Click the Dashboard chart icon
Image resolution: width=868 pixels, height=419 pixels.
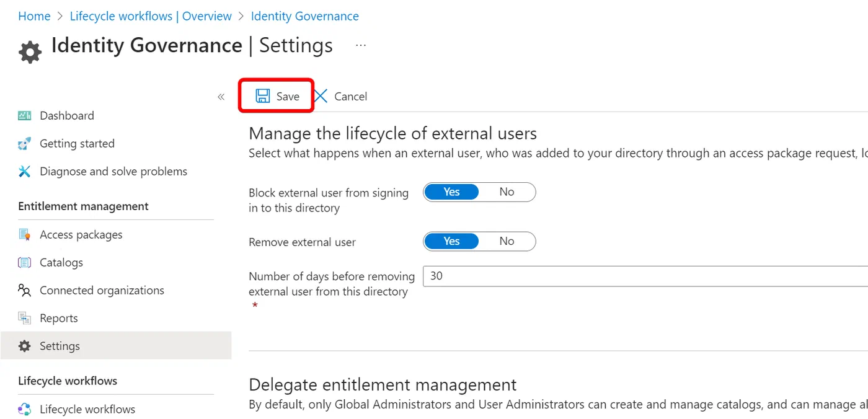point(25,115)
